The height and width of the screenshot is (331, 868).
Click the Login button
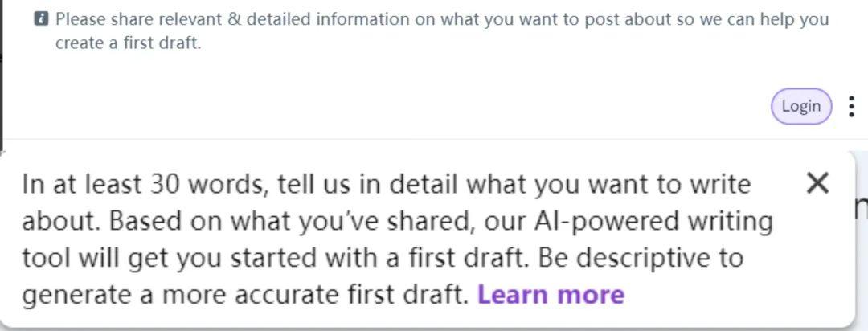(801, 106)
